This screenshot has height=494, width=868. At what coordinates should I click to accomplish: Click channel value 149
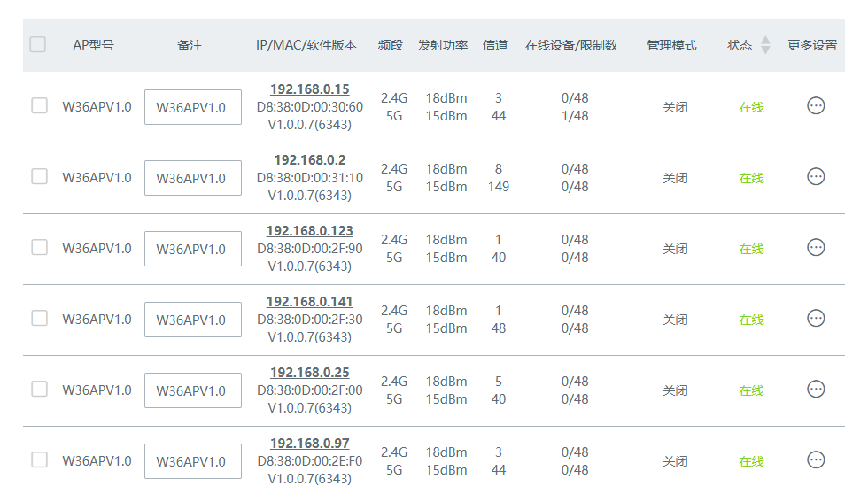pos(498,187)
